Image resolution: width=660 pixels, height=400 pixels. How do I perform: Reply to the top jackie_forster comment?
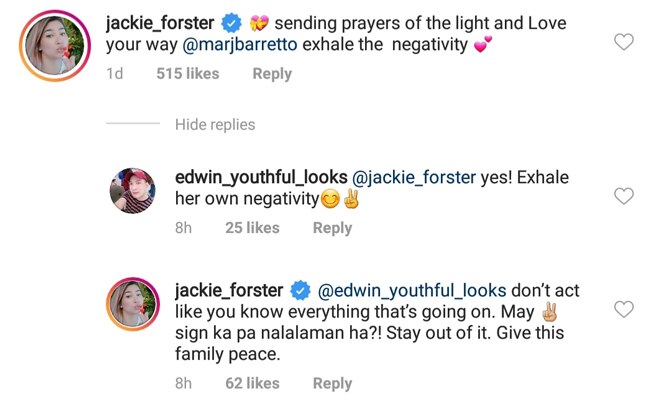272,74
